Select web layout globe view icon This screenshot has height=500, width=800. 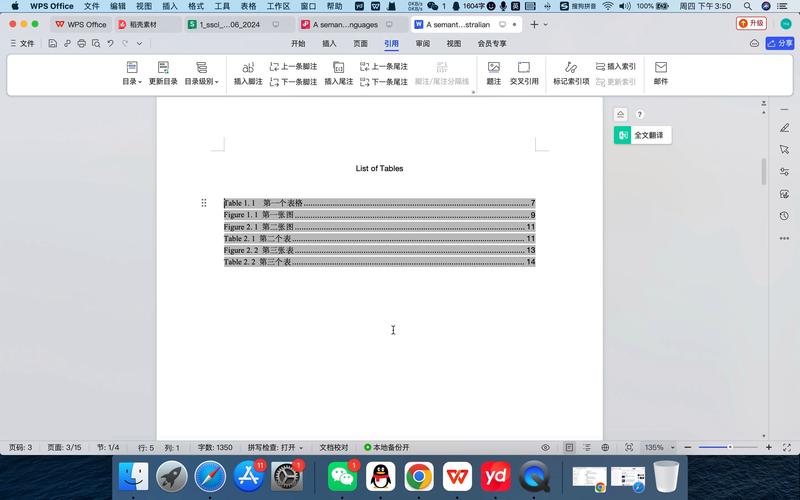tap(605, 447)
